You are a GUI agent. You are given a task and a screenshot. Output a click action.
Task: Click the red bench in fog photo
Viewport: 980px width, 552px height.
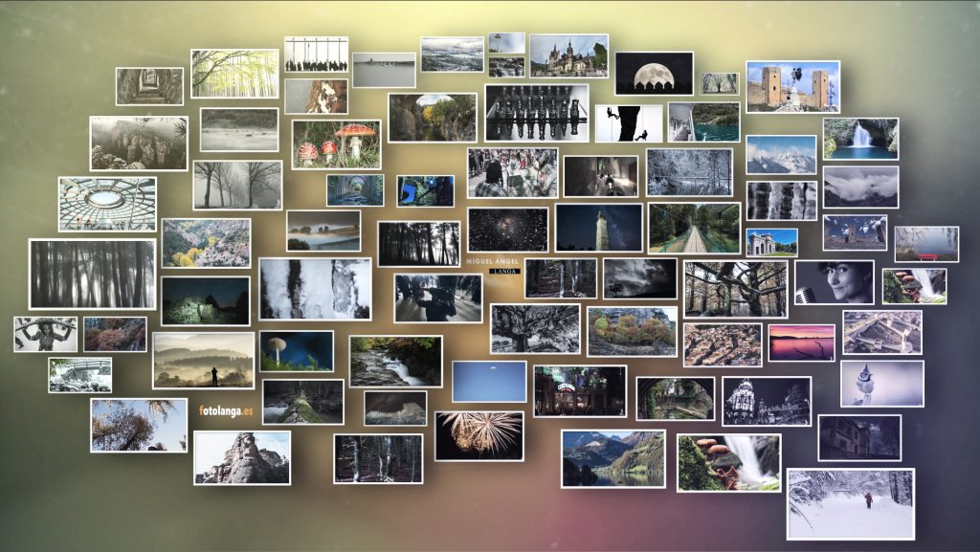pos(925,244)
